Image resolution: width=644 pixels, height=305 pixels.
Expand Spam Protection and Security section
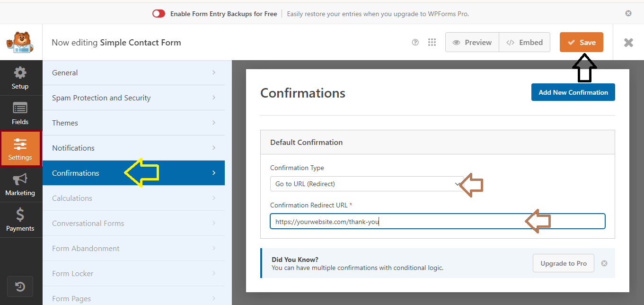[x=133, y=98]
